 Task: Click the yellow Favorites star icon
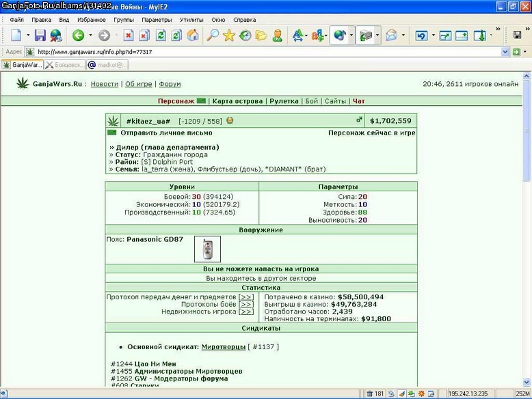pos(229,36)
